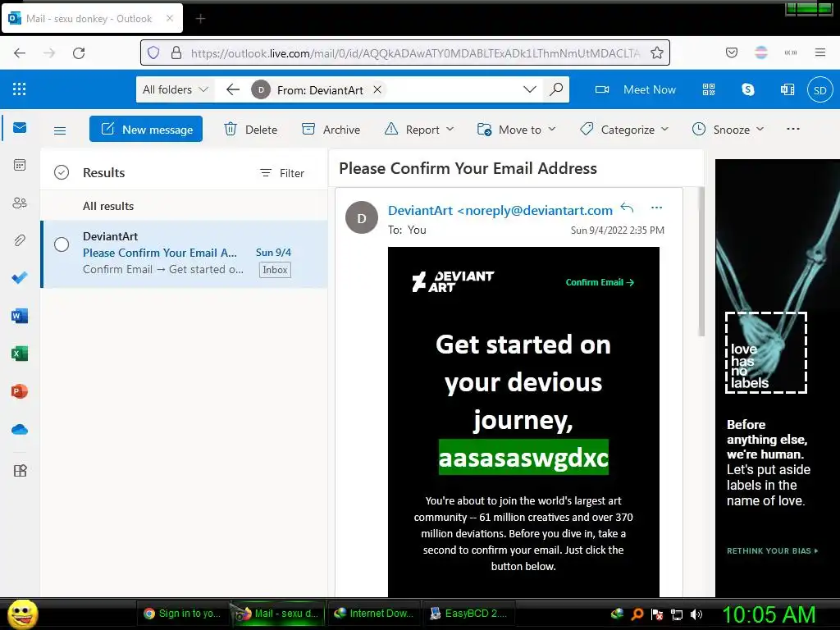The height and width of the screenshot is (630, 840).
Task: Archive the selected message
Action: (331, 130)
